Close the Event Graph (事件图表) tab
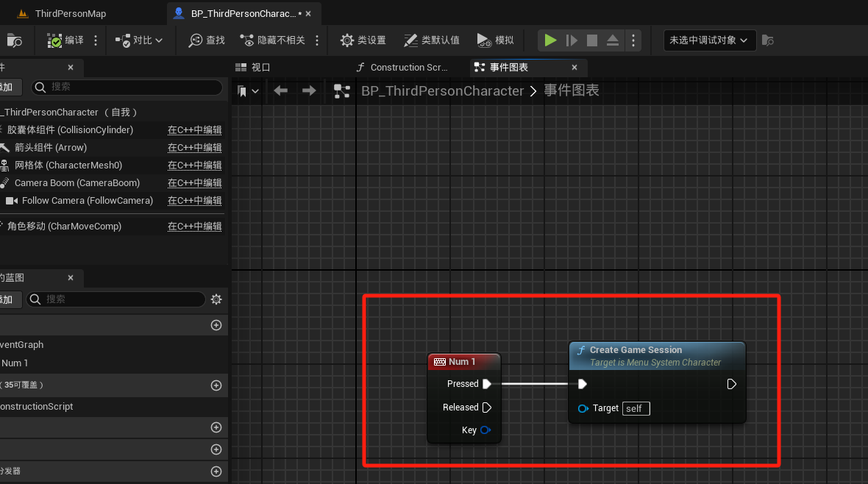Viewport: 868px width, 484px height. (x=574, y=68)
